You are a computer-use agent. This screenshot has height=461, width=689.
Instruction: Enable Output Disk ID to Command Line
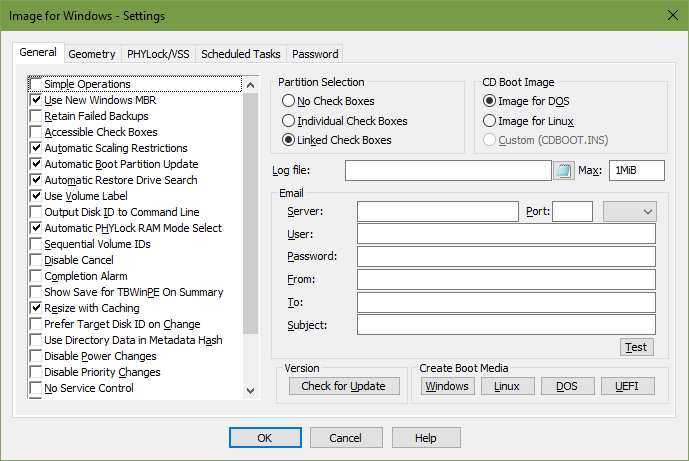tap(36, 212)
